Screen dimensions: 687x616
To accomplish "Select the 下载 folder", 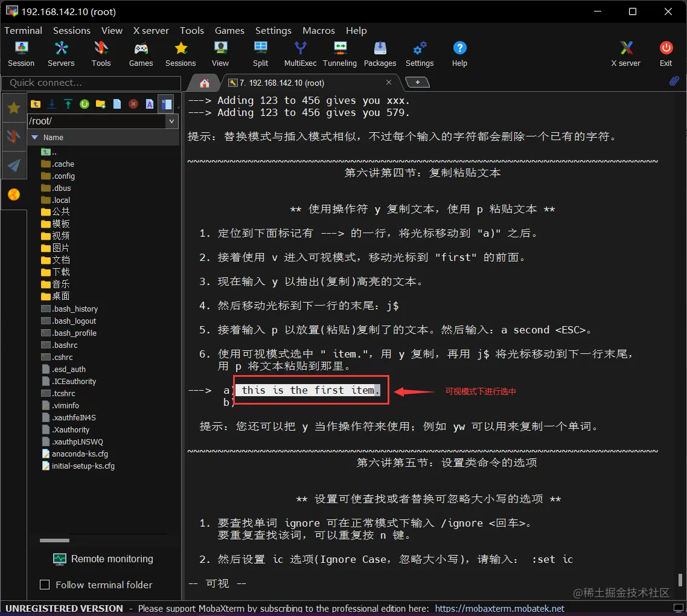I will point(56,272).
